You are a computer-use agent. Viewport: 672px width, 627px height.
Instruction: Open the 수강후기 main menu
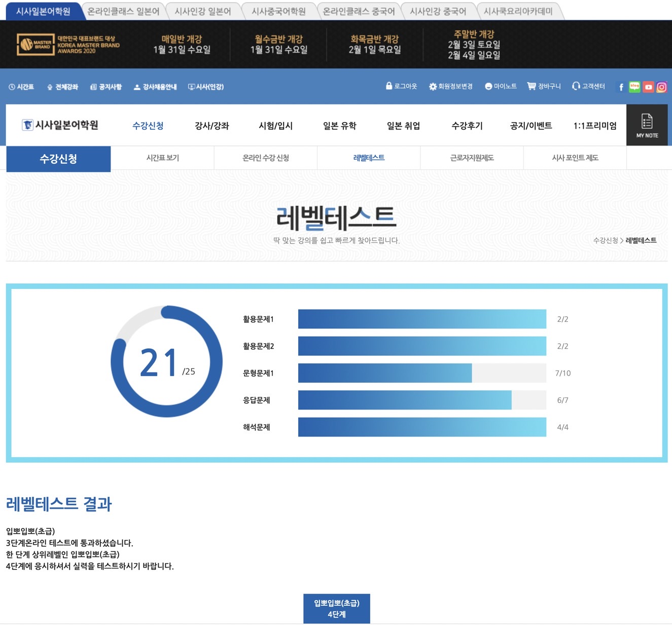point(467,126)
